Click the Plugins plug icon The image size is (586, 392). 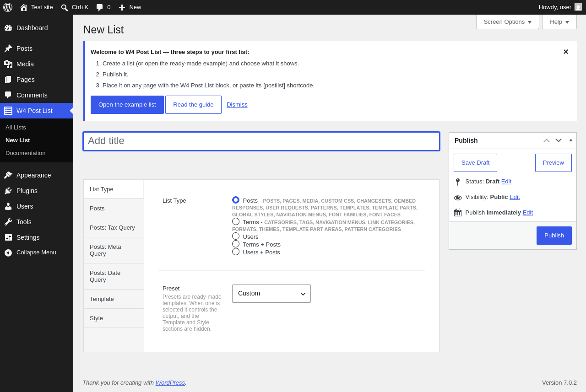point(8,191)
